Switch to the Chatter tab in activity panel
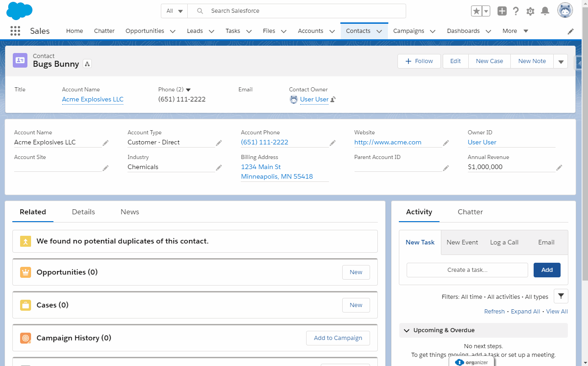 [470, 212]
